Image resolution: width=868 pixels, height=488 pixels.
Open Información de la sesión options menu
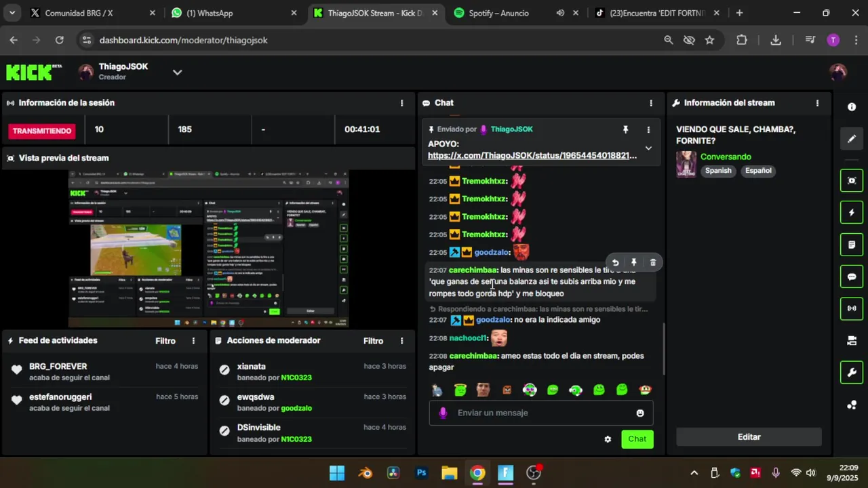[x=401, y=103]
